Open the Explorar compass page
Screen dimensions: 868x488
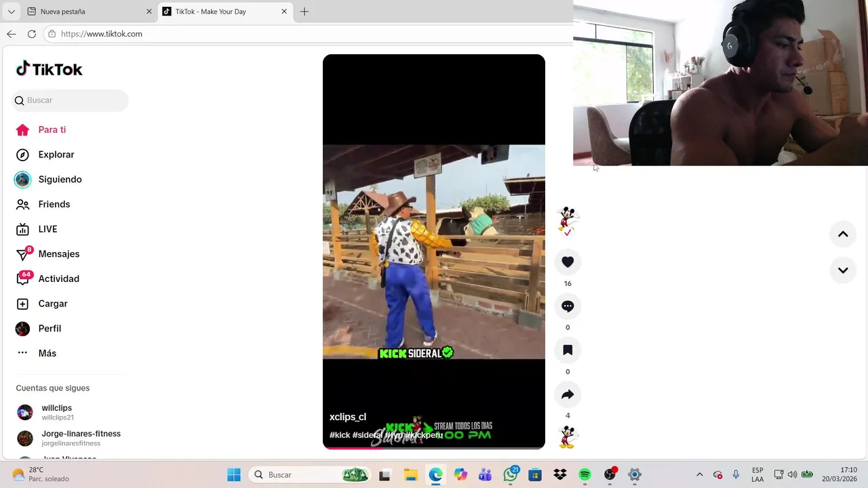(x=45, y=155)
